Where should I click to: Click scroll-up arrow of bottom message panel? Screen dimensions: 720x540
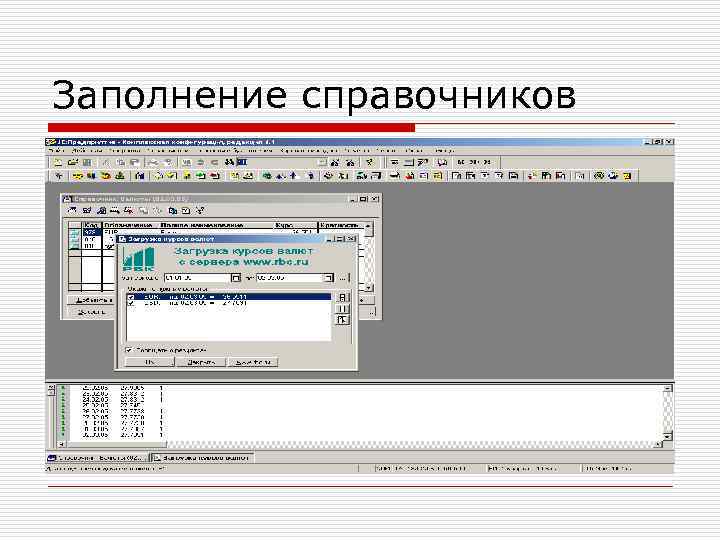(668, 389)
